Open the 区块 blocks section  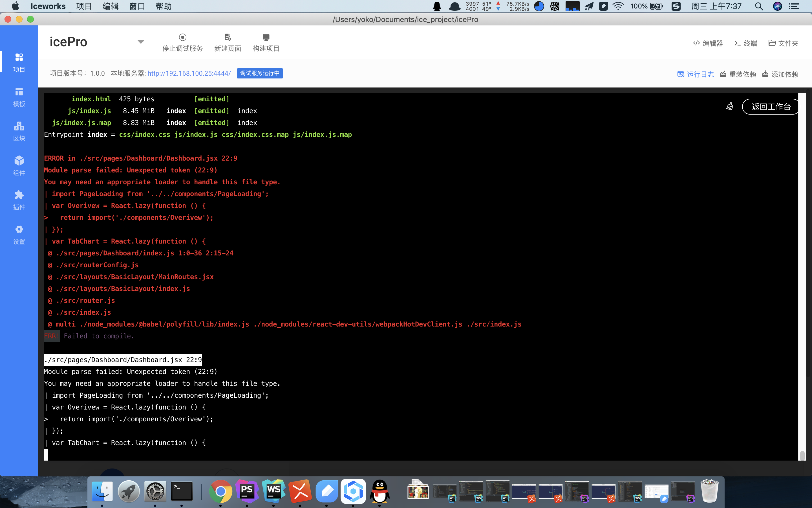pos(19,131)
